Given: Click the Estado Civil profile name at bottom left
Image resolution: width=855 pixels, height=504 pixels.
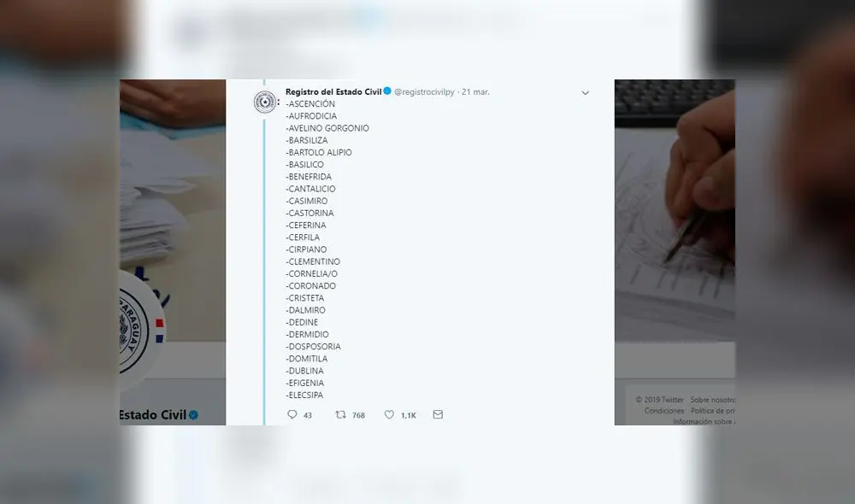Looking at the screenshot, I should tap(152, 415).
